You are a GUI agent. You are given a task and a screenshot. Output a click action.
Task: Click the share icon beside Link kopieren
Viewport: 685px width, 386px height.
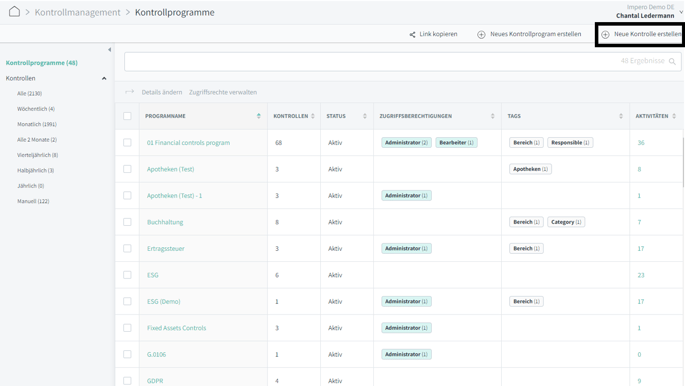tap(412, 34)
